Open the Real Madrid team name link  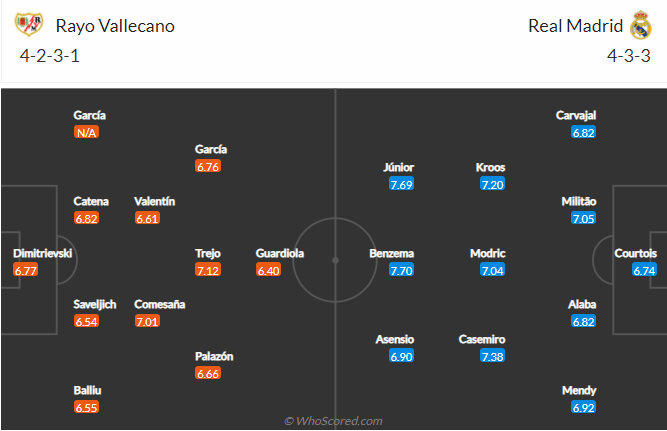tap(576, 26)
